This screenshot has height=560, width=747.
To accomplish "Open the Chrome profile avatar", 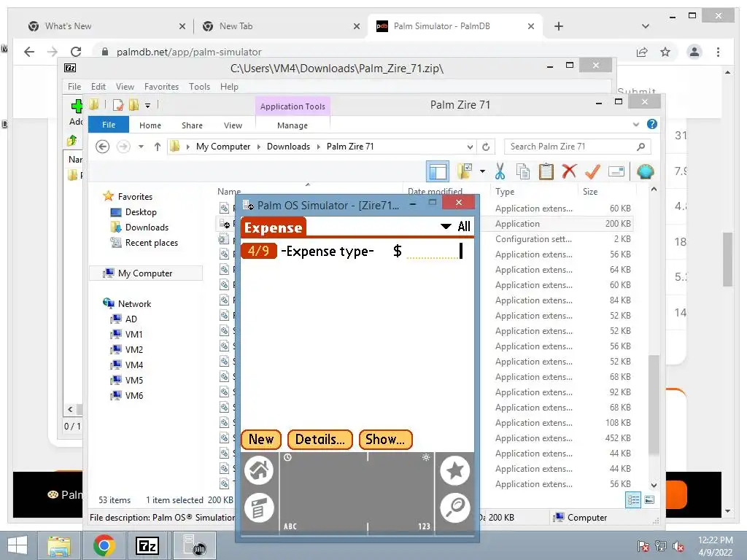I will point(694,52).
